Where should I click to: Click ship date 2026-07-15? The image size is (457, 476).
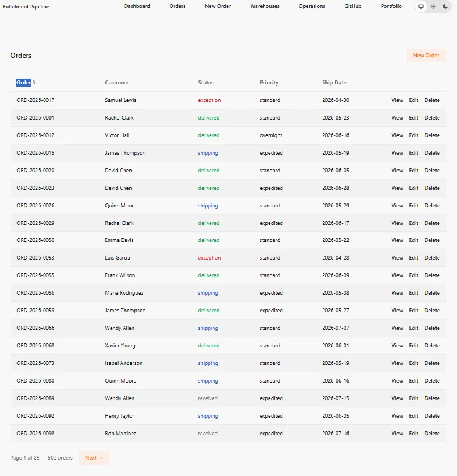(x=336, y=398)
